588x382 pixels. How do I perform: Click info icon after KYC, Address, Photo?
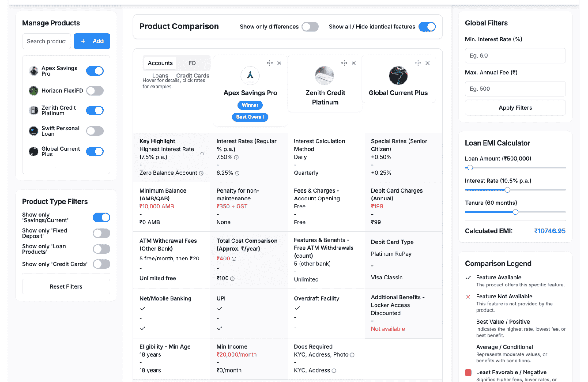[352, 355]
